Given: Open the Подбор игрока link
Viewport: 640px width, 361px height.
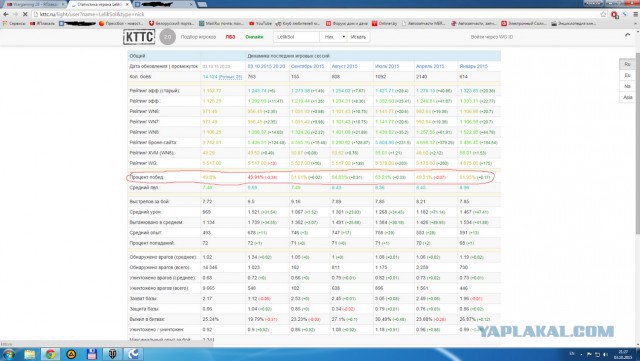Looking at the screenshot, I should 198,37.
